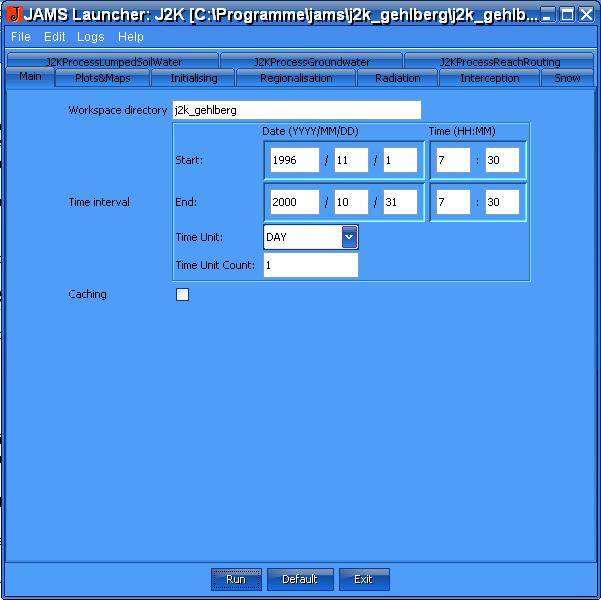
Task: Open the Help menu
Action: pos(131,37)
